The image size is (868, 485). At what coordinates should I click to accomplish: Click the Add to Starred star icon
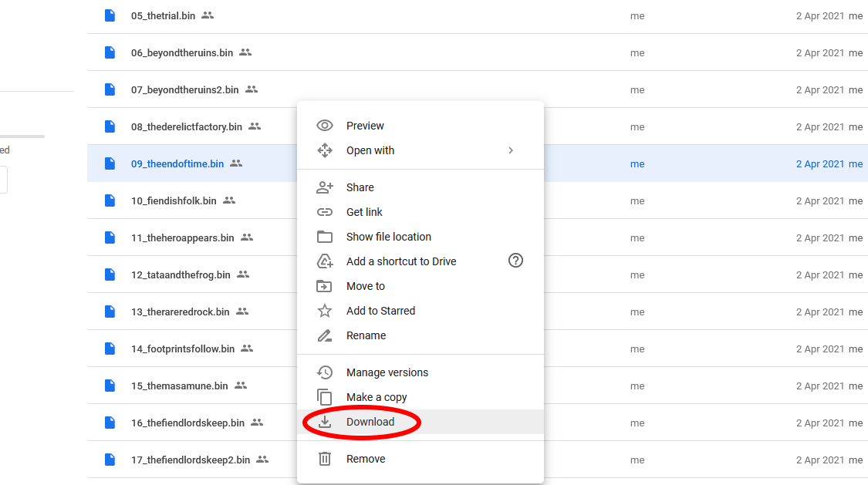(x=325, y=311)
